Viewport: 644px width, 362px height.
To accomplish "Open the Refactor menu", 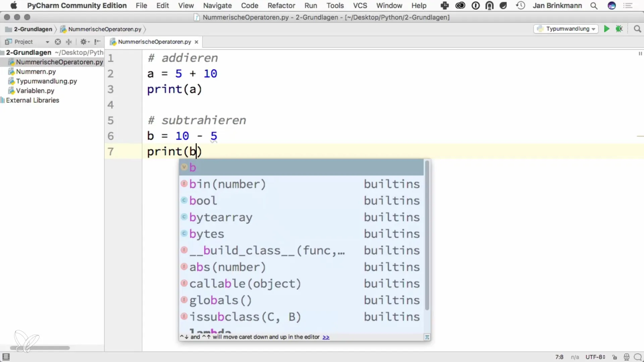I will tap(281, 5).
